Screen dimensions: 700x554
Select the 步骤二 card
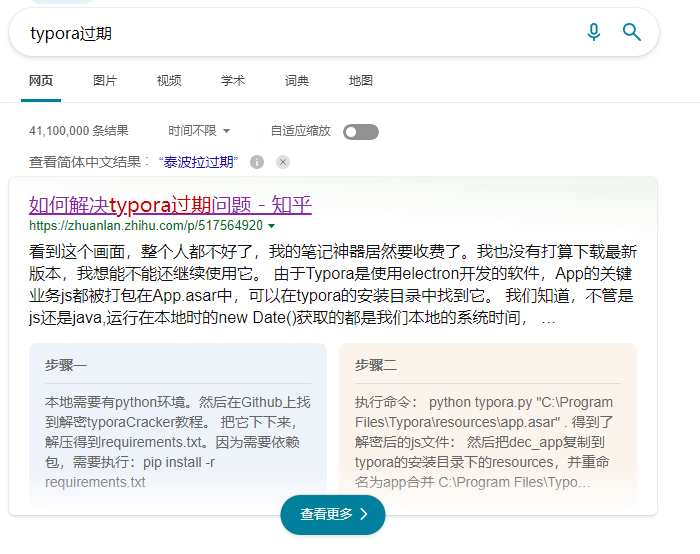click(x=488, y=425)
